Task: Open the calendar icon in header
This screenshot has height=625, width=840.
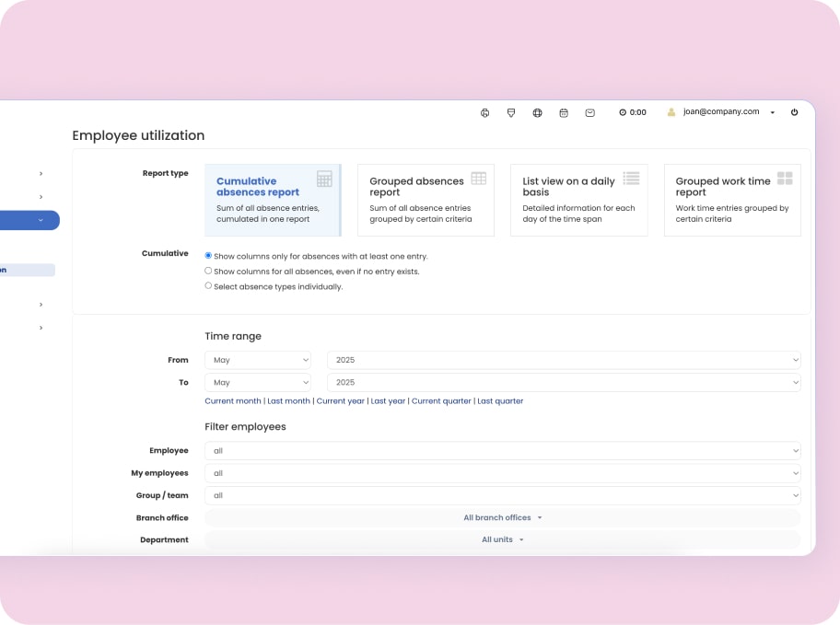Action: click(x=564, y=112)
